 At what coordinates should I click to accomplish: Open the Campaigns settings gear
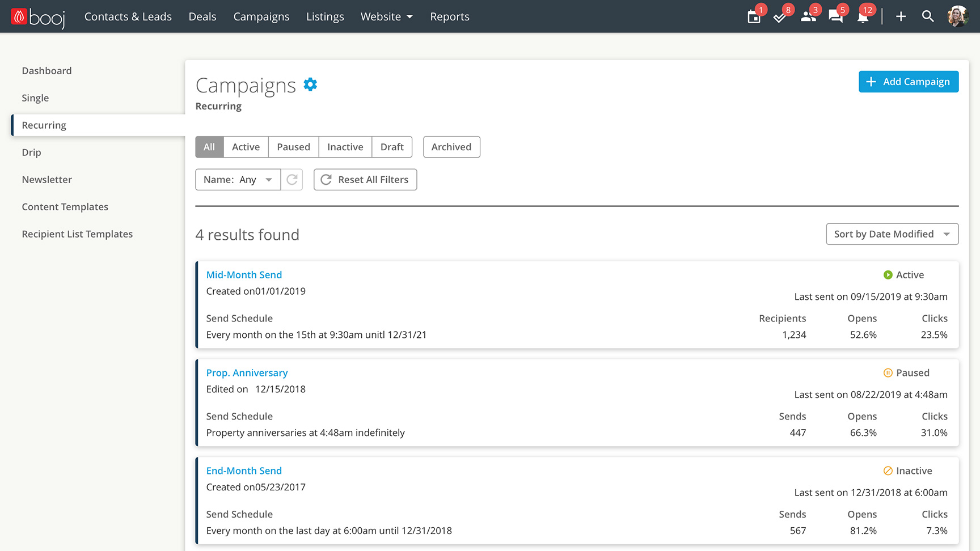click(x=310, y=84)
